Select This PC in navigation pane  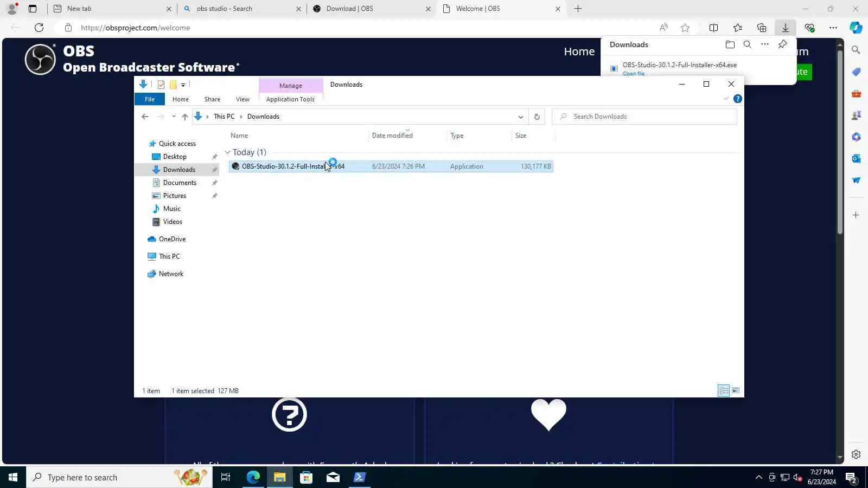[x=169, y=256]
